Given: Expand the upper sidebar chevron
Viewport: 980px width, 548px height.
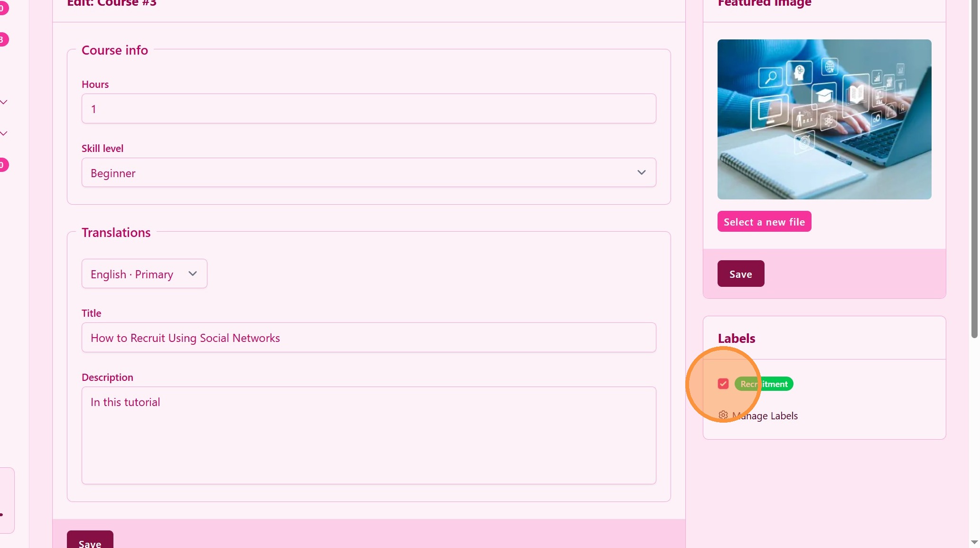Looking at the screenshot, I should click(x=4, y=102).
